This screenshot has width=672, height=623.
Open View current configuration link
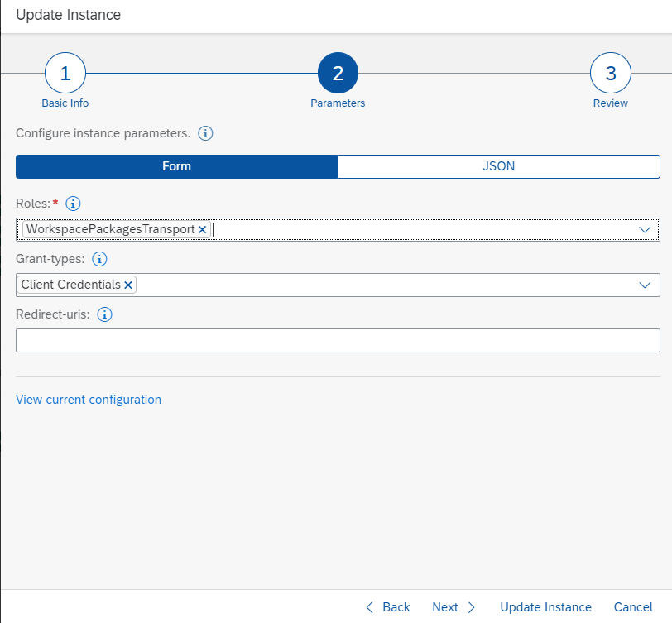(89, 400)
